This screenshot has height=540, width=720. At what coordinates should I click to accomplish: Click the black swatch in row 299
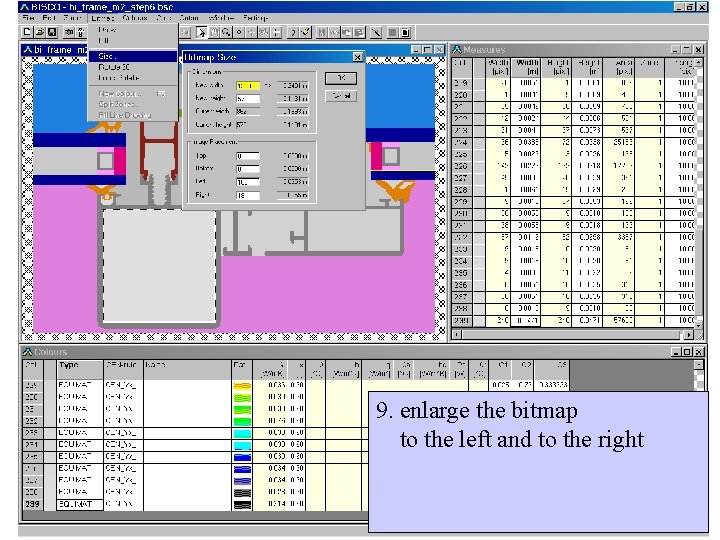pyautogui.click(x=242, y=505)
